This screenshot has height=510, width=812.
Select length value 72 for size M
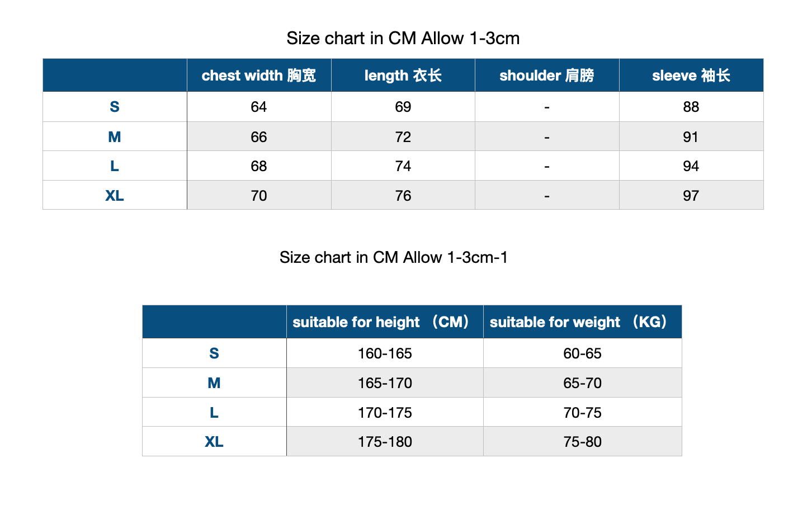[x=403, y=136]
